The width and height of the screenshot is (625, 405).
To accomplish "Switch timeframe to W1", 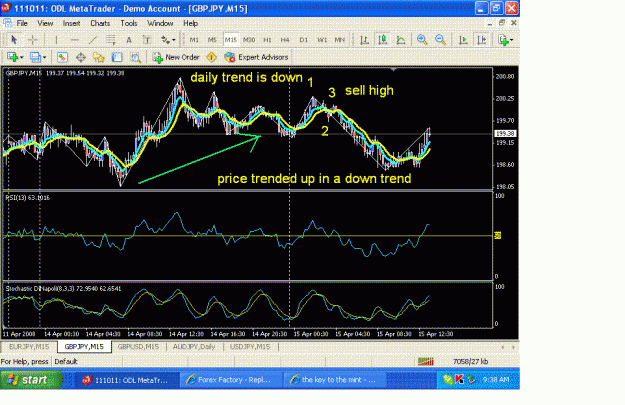I will (322, 40).
